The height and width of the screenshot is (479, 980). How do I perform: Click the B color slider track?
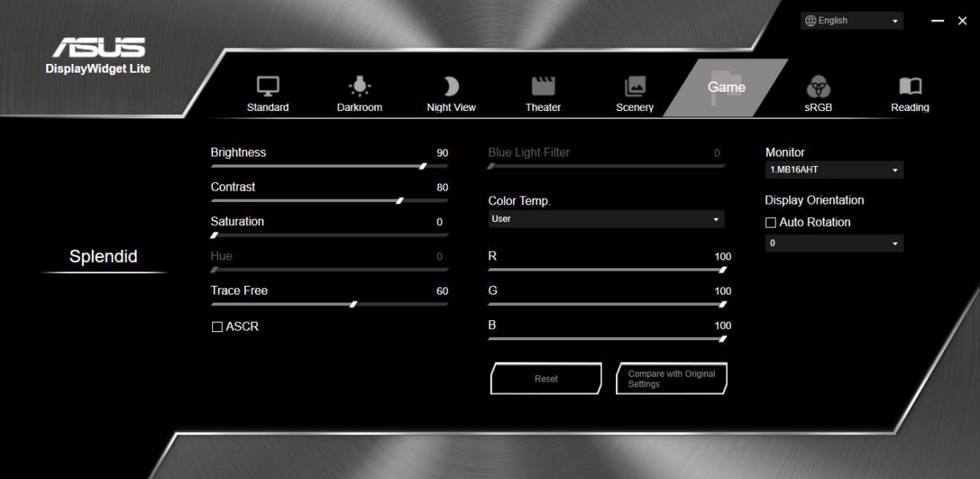607,338
